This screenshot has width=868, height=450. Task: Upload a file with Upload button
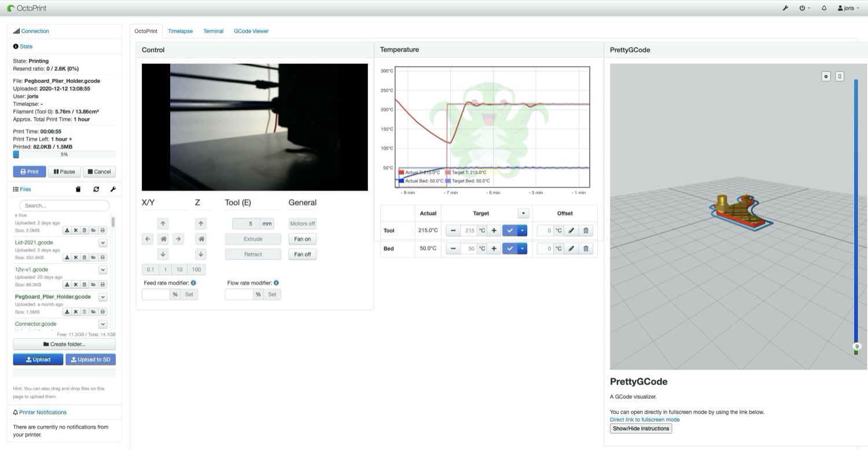38,360
